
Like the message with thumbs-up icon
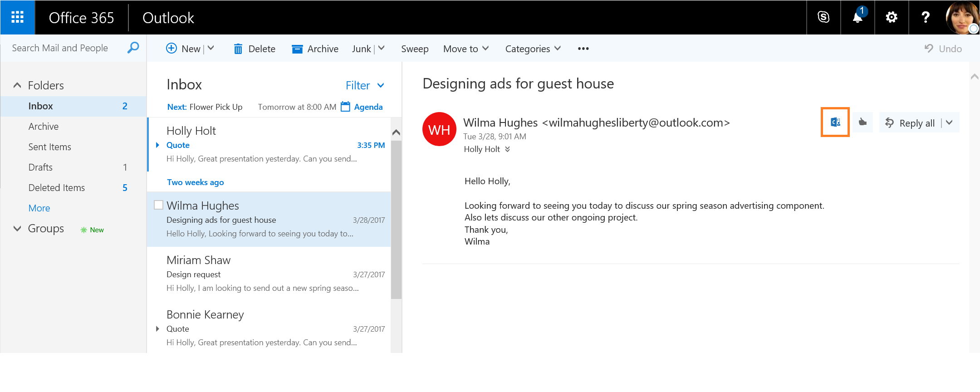point(863,122)
